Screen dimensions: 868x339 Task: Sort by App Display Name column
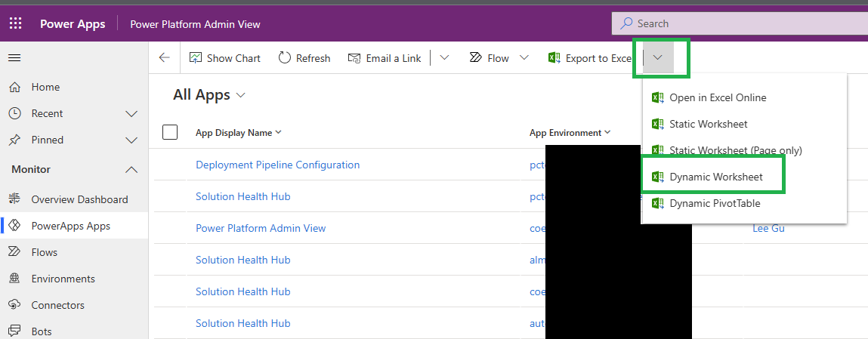click(239, 133)
